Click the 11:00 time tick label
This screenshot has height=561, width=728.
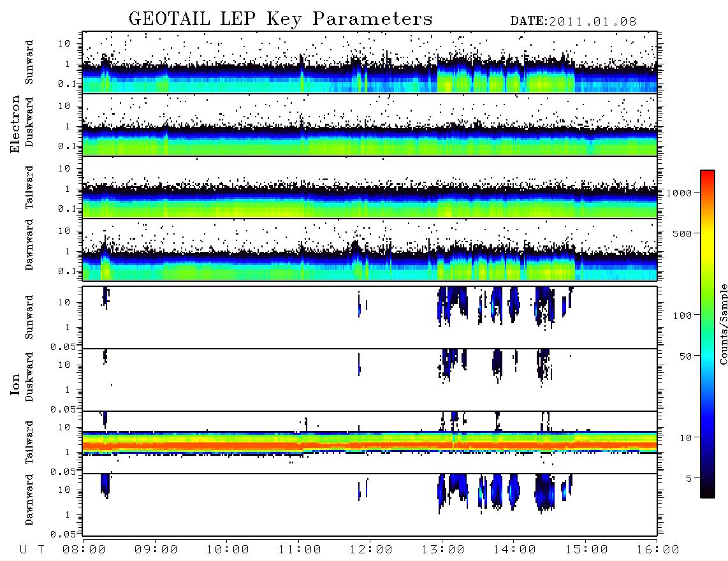300,550
